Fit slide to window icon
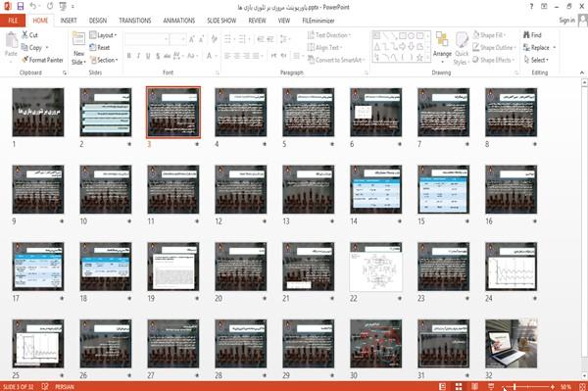The width and height of the screenshot is (588, 391). pyautogui.click(x=582, y=386)
